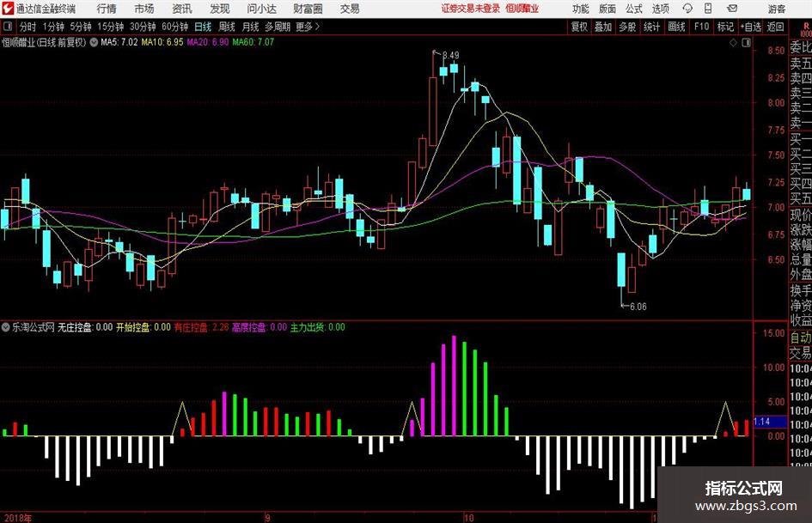Image resolution: width=812 pixels, height=523 pixels.
Task: Click the 标记 mark toolbar button
Action: tap(725, 27)
